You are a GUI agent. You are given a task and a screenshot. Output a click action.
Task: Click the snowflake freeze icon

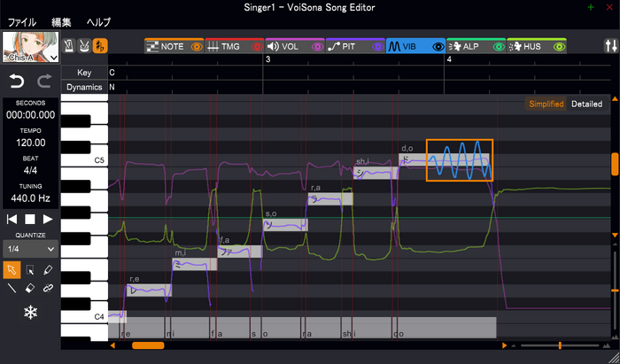click(30, 313)
